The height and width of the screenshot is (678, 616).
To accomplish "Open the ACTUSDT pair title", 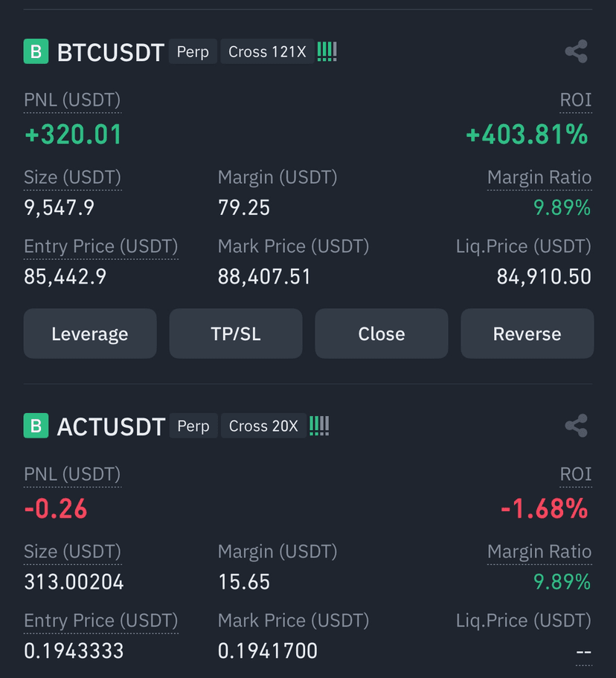I will coord(111,426).
